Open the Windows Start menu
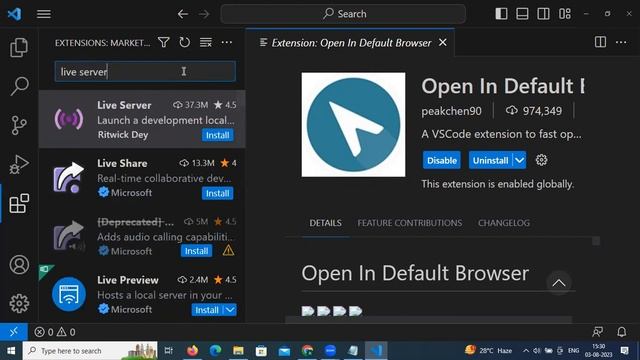Screen dimensions: 640x360 tap(11, 351)
